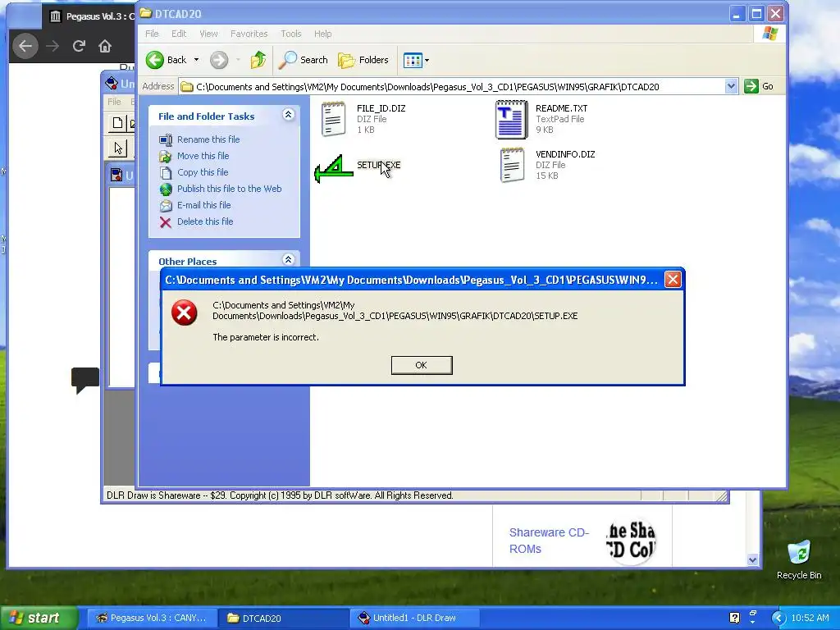The height and width of the screenshot is (630, 840).
Task: Click the browser scrollbar down arrow
Action: point(753,560)
